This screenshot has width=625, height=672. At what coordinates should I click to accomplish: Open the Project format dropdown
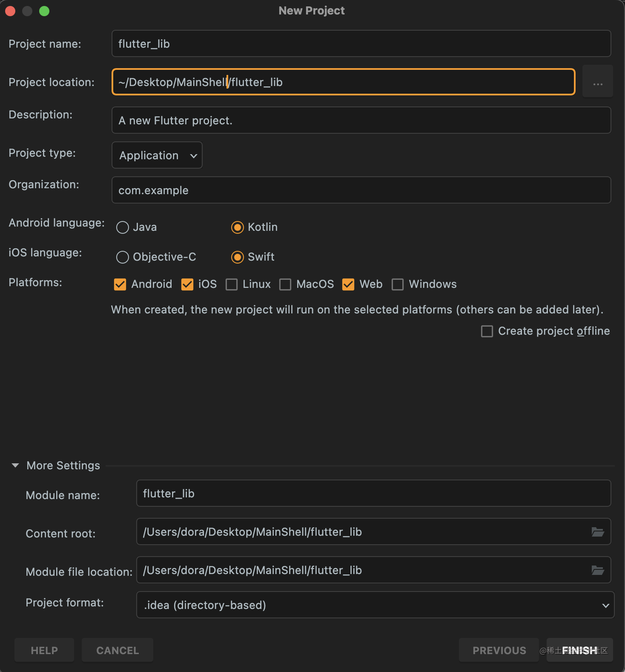point(375,605)
